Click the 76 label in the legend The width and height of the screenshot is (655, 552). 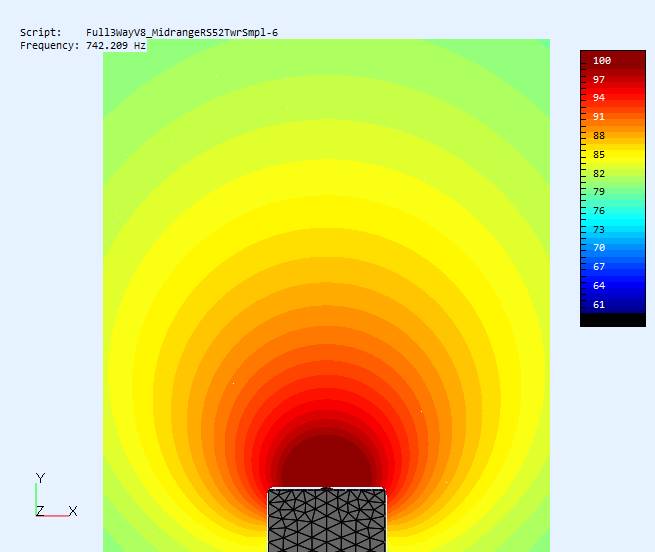click(x=599, y=211)
